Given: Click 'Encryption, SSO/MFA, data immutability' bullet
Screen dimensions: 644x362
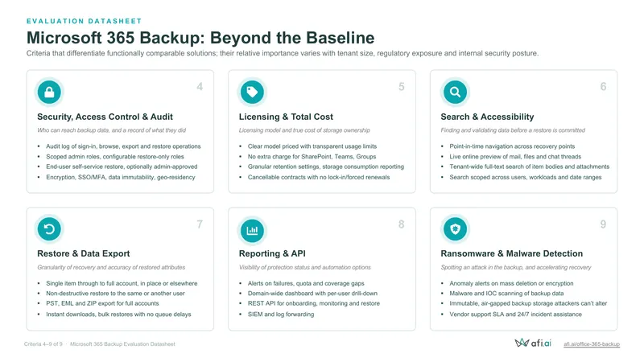Looking at the screenshot, I should [120, 177].
